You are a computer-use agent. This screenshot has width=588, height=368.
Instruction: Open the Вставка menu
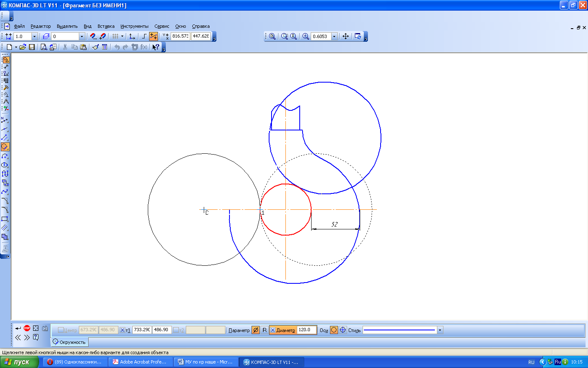pyautogui.click(x=106, y=26)
